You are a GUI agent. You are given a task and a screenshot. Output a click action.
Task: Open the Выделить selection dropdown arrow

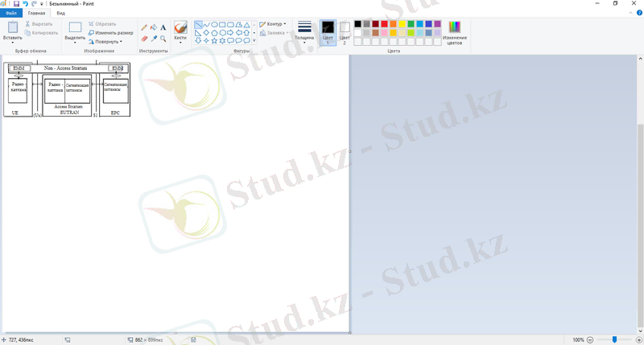tap(75, 43)
